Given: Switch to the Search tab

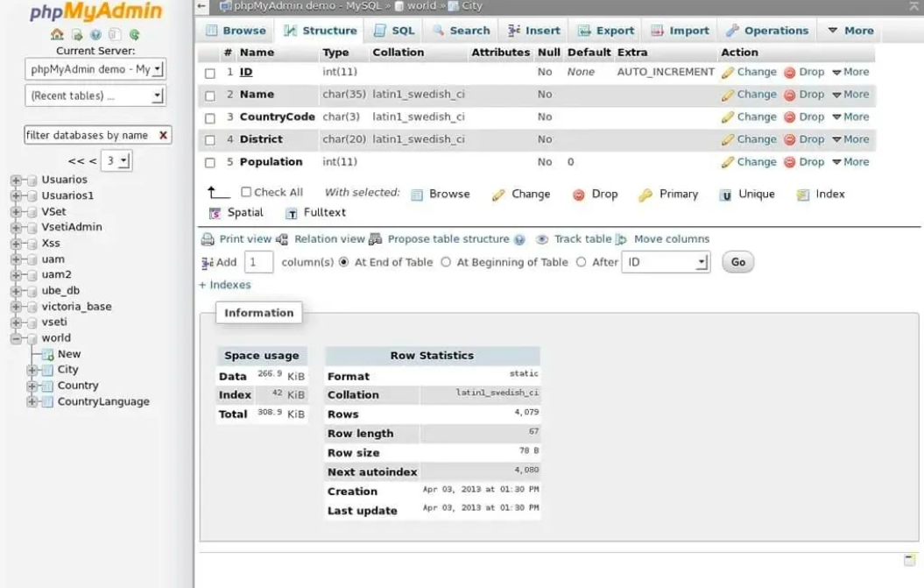Looking at the screenshot, I should pyautogui.click(x=461, y=31).
